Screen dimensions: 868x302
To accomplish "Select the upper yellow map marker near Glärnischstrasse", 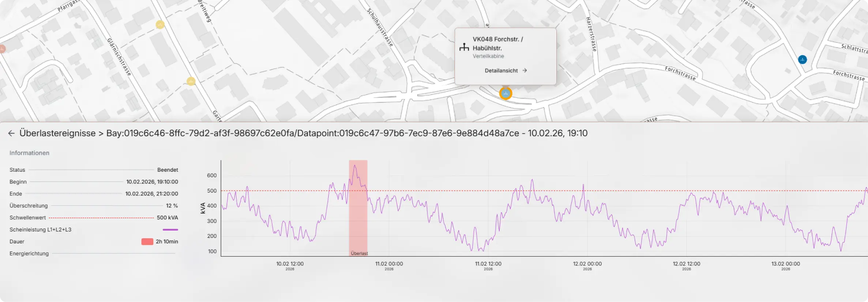I will [x=160, y=25].
